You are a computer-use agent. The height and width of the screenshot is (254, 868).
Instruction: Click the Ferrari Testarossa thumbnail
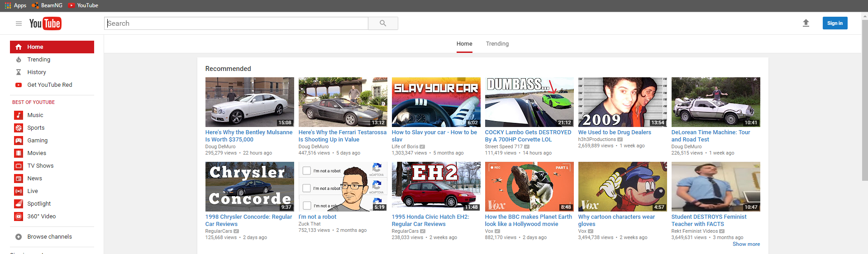click(x=343, y=102)
